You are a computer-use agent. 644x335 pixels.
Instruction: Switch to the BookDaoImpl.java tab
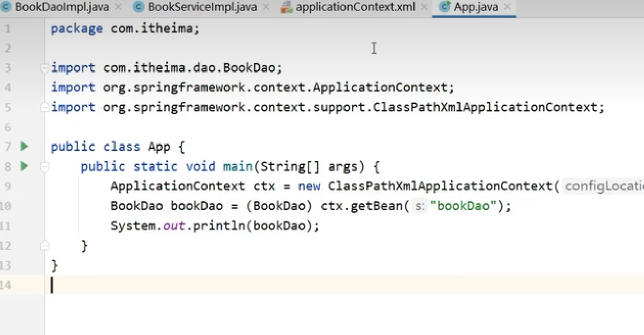point(62,7)
